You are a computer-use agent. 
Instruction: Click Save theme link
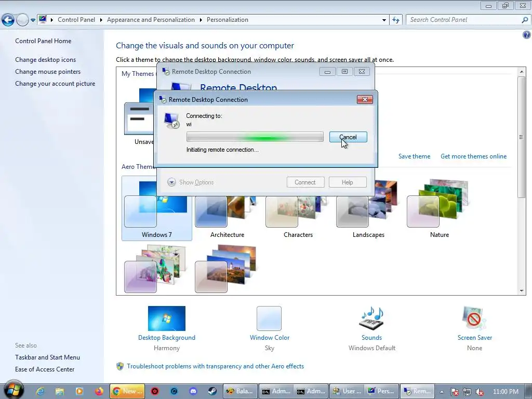coord(414,156)
